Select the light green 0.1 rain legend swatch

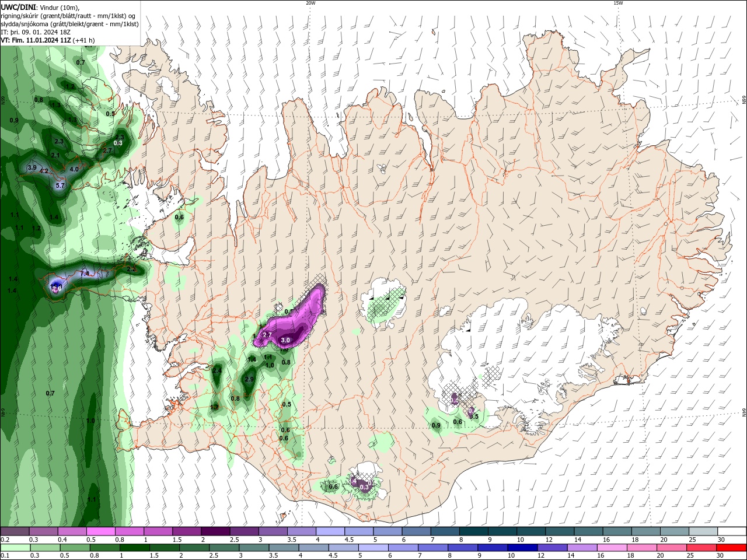point(15,548)
